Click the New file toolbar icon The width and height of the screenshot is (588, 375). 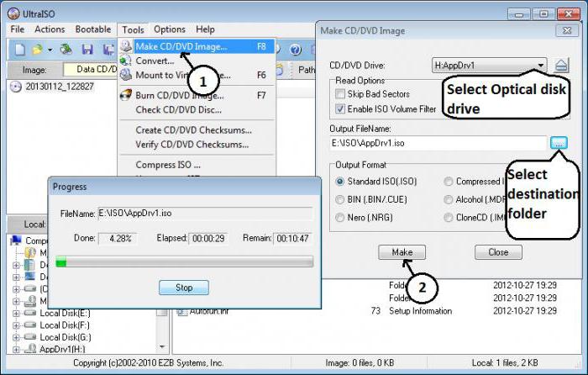20,49
